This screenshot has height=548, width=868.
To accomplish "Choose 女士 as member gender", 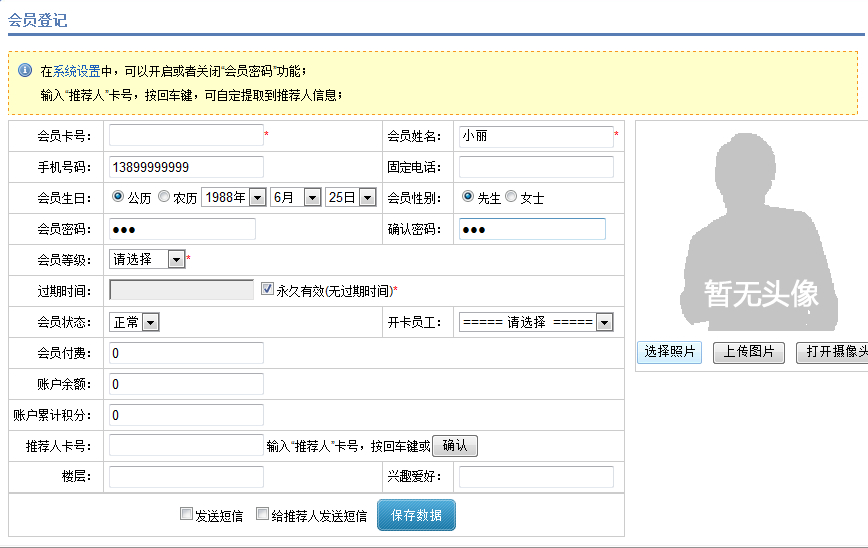I will click(511, 197).
